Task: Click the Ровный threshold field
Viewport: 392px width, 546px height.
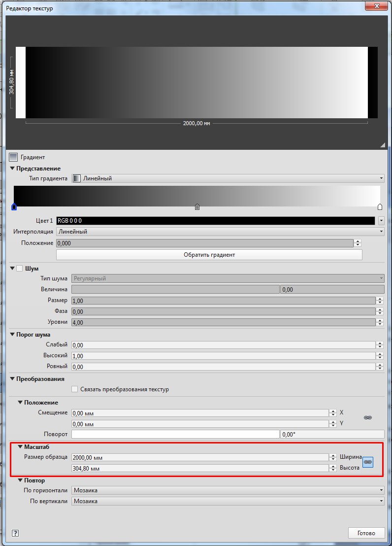Action: coord(224,367)
